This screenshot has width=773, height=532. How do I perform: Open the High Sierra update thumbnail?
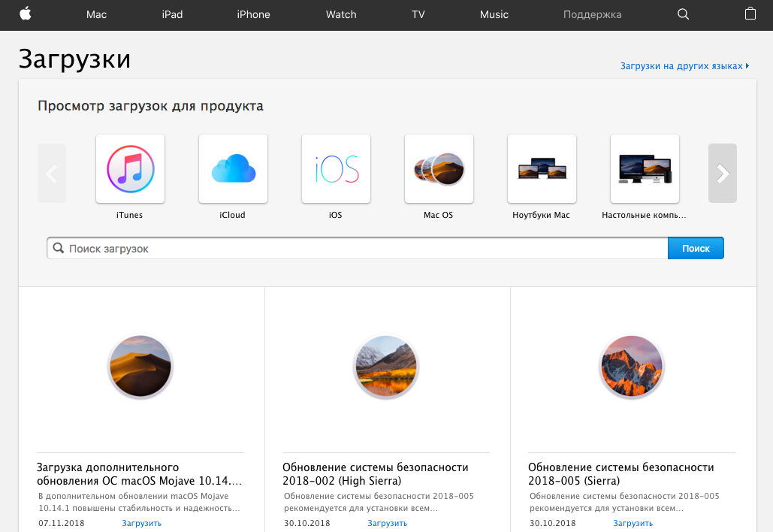coord(386,367)
